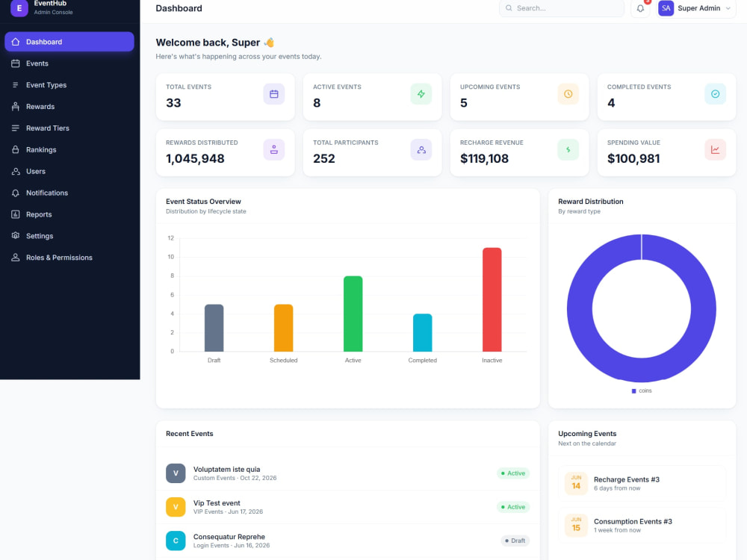Click the Event Types list icon
This screenshot has height=560, width=747.
(x=16, y=85)
